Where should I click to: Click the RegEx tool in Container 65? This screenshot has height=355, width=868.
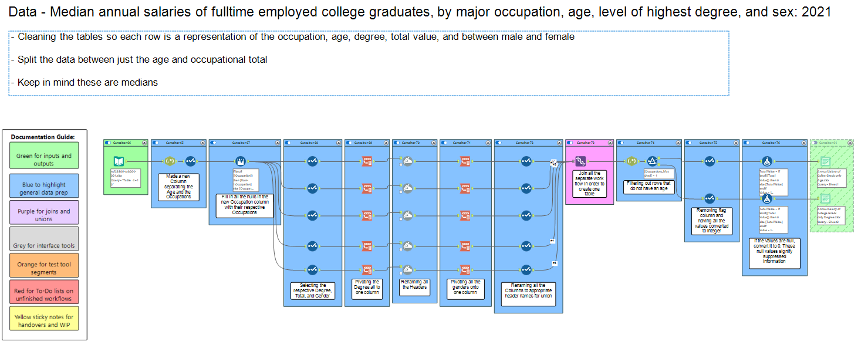(x=170, y=161)
